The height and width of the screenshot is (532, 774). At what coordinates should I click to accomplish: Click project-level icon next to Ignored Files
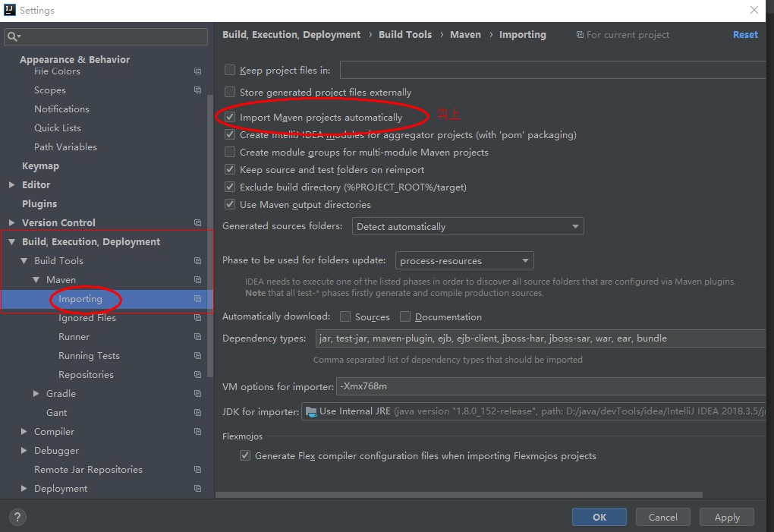(197, 318)
